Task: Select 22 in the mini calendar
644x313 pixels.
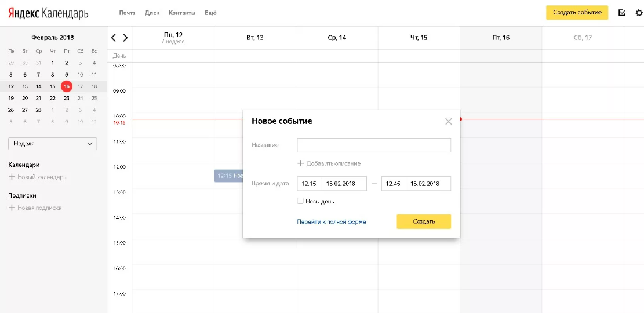Action: pos(53,98)
